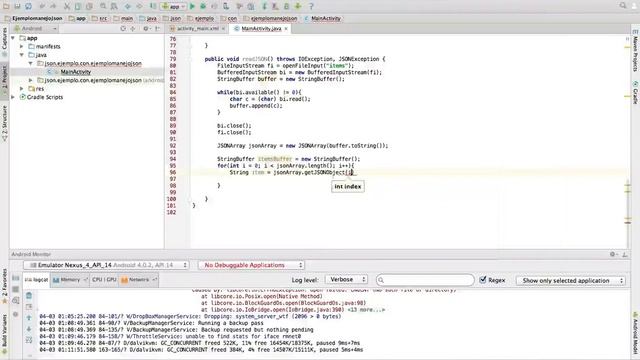Run the app with green play icon
Screen dimensions: 640x360
(192, 6)
